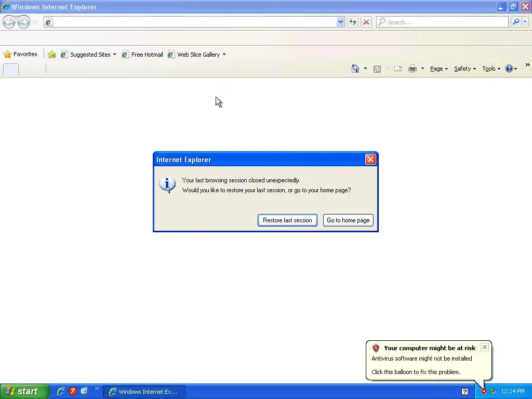Expand the Print options dropdown arrow
The image size is (532, 399).
pyautogui.click(x=422, y=69)
